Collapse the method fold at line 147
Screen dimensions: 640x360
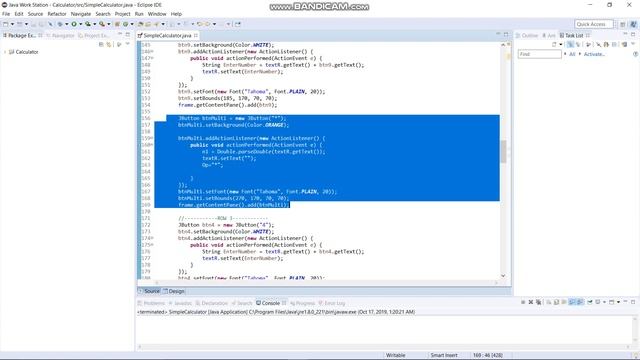pyautogui.click(x=152, y=58)
